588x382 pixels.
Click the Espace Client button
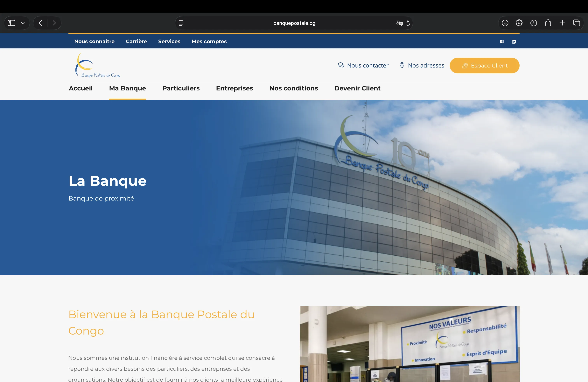(x=484, y=65)
